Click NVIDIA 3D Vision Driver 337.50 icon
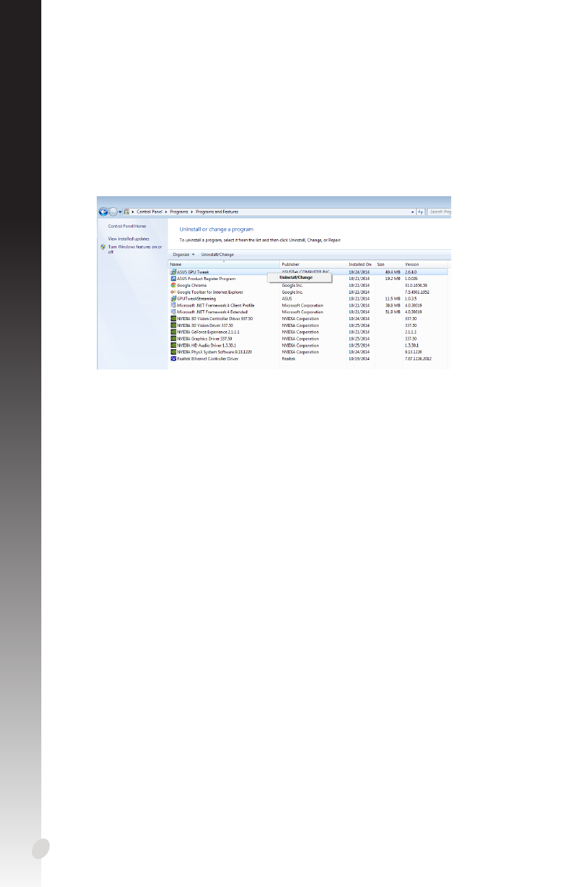The image size is (588, 887). point(173,325)
